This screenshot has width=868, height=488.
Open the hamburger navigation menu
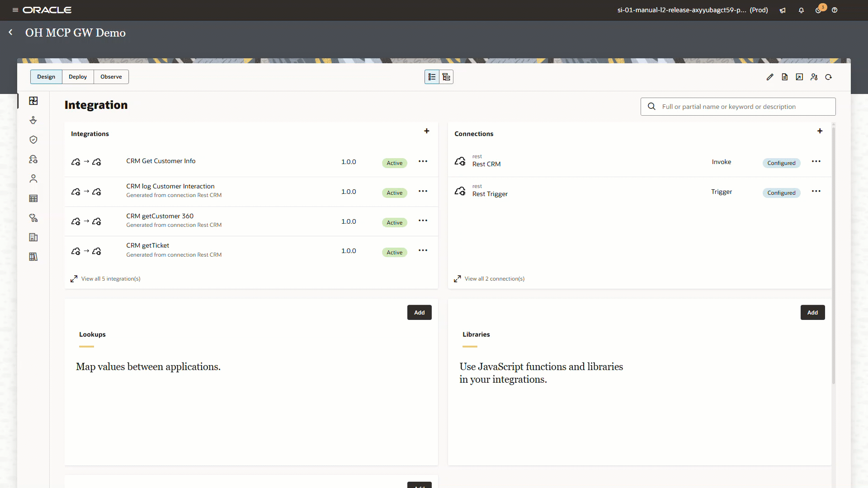pyautogui.click(x=15, y=10)
